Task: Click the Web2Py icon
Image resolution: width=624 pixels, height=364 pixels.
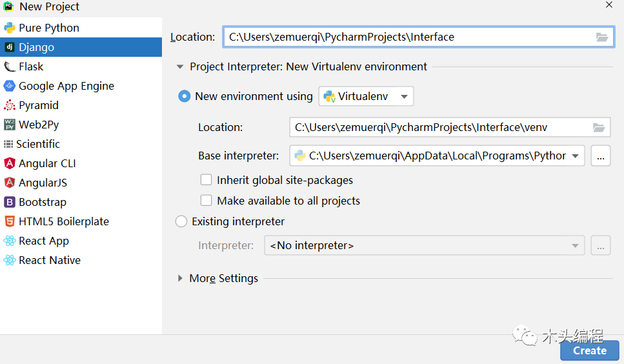Action: coord(9,125)
